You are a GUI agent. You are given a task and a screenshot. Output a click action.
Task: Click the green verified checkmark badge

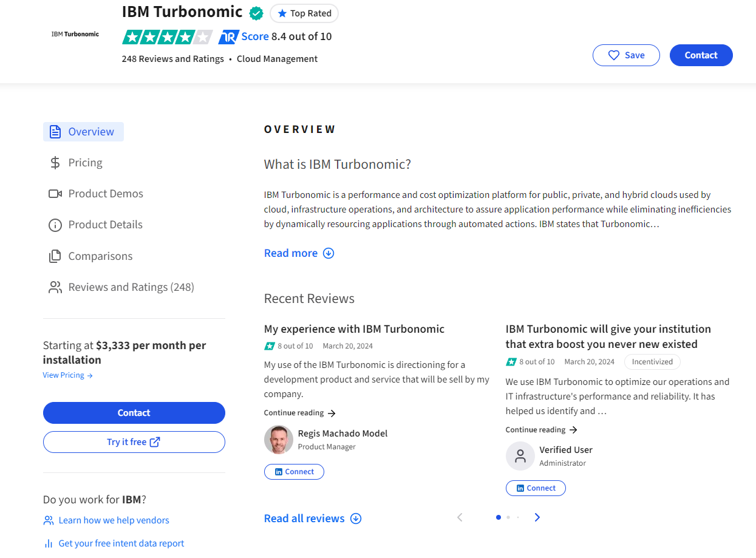pos(256,13)
